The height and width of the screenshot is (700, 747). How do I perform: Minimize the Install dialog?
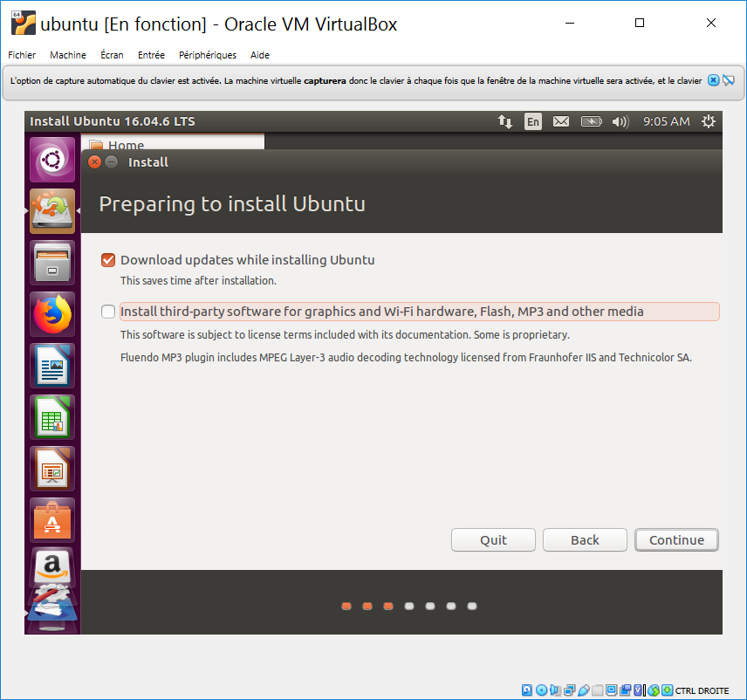click(112, 162)
